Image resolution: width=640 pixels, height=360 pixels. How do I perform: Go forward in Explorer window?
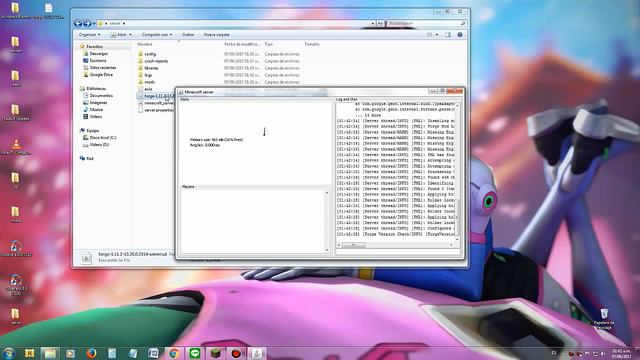tap(87, 24)
